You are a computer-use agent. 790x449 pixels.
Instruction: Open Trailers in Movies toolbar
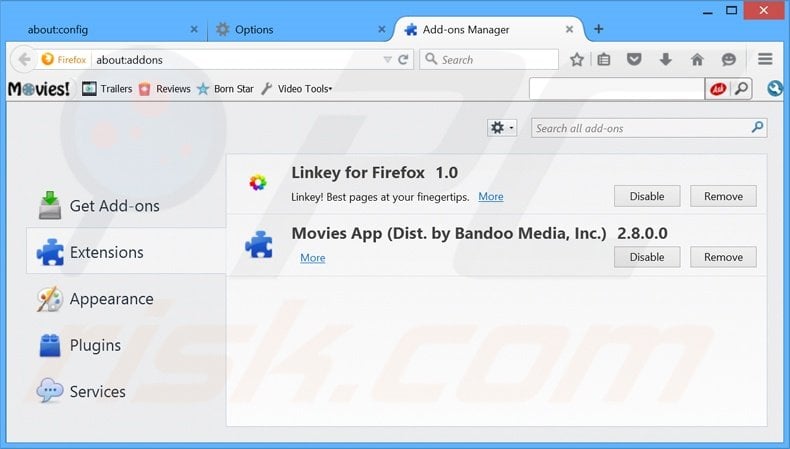107,89
